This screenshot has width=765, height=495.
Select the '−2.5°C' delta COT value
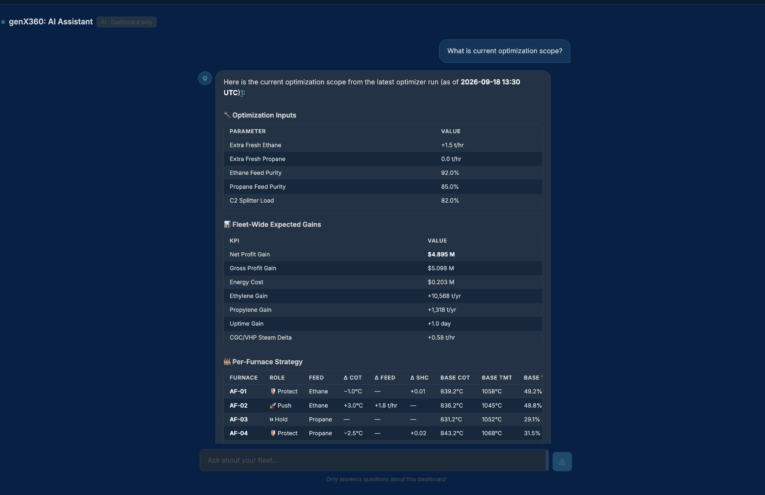click(x=353, y=434)
